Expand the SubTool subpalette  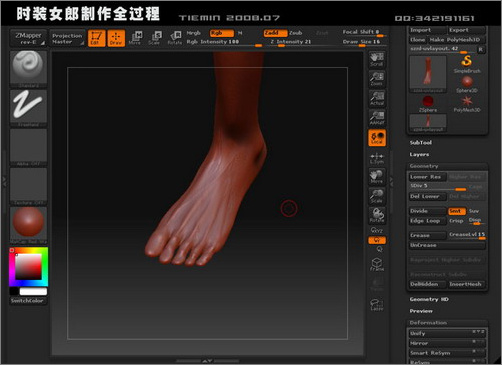coord(421,143)
